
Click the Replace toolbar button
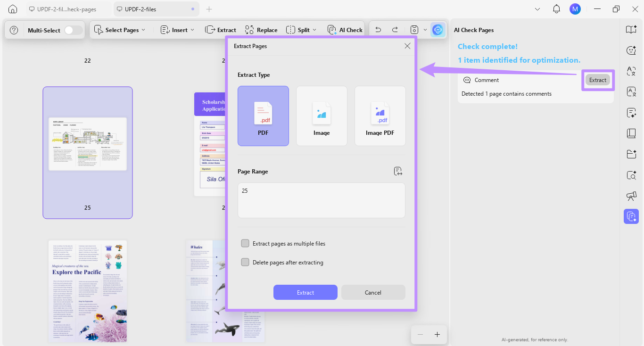(x=261, y=30)
